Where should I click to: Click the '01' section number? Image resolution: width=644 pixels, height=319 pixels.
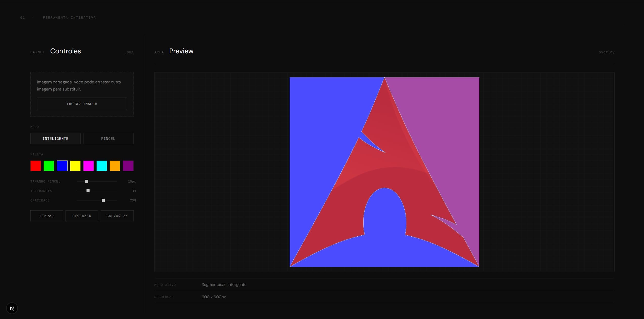pos(23,18)
